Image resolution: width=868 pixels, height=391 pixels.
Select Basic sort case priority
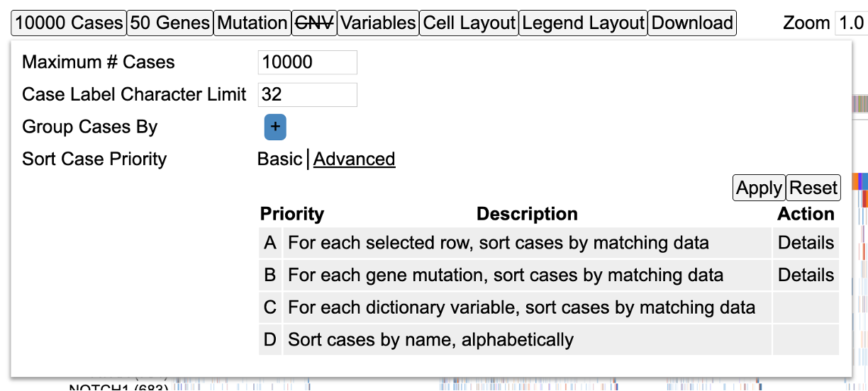pyautogui.click(x=279, y=159)
